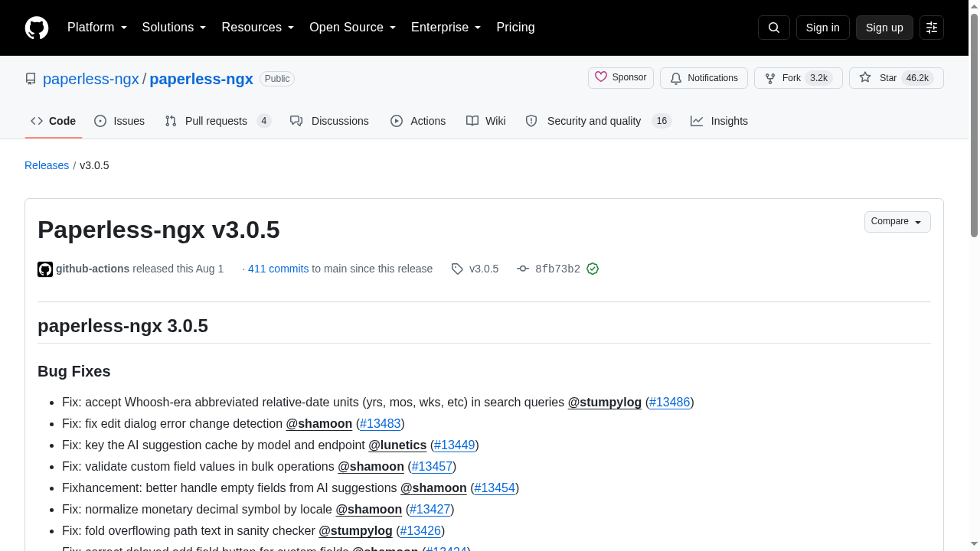Expand the Platform menu

click(x=97, y=28)
